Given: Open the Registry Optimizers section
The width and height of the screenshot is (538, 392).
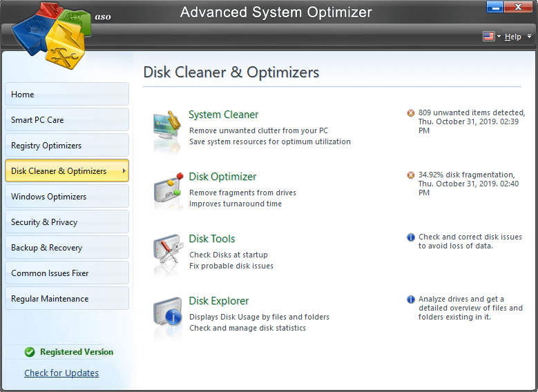Looking at the screenshot, I should 67,145.
